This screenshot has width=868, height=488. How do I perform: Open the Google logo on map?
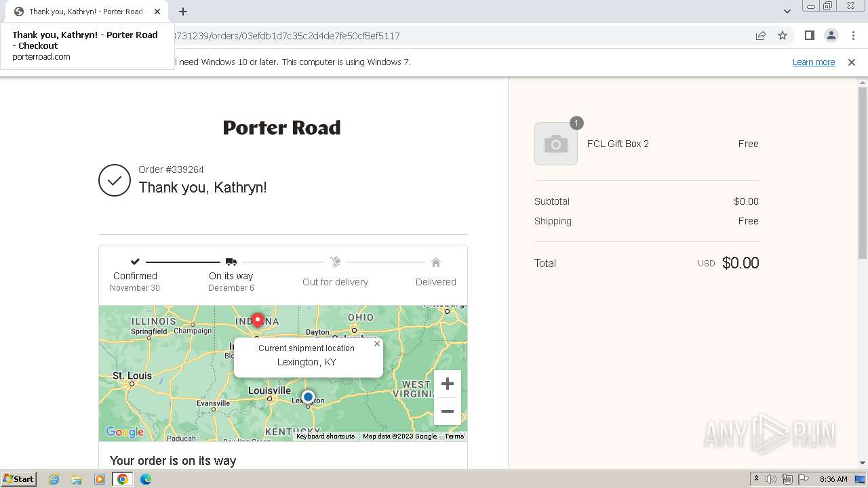tap(125, 432)
